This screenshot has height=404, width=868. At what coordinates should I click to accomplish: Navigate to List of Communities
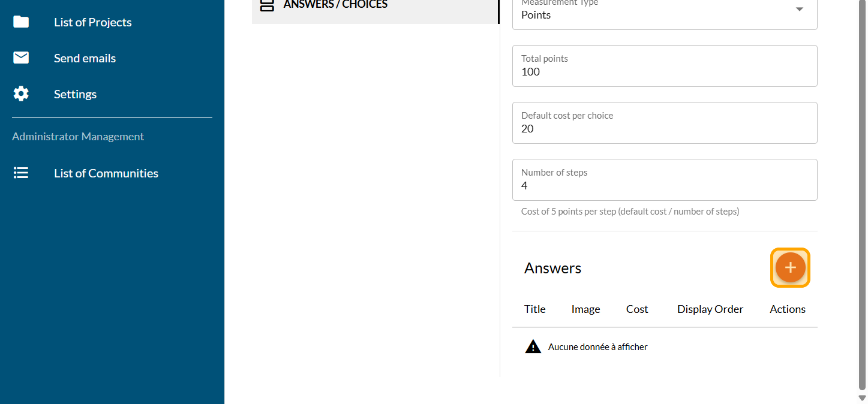coord(106,173)
